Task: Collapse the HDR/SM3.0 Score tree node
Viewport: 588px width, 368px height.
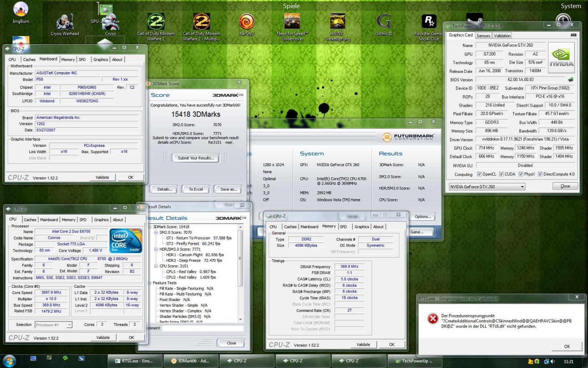Action: (156, 249)
